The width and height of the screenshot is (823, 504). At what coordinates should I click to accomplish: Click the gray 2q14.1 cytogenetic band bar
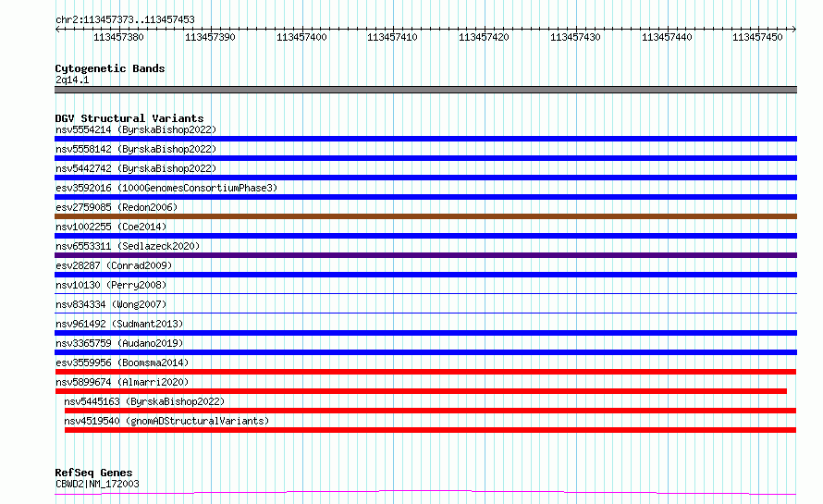(425, 90)
